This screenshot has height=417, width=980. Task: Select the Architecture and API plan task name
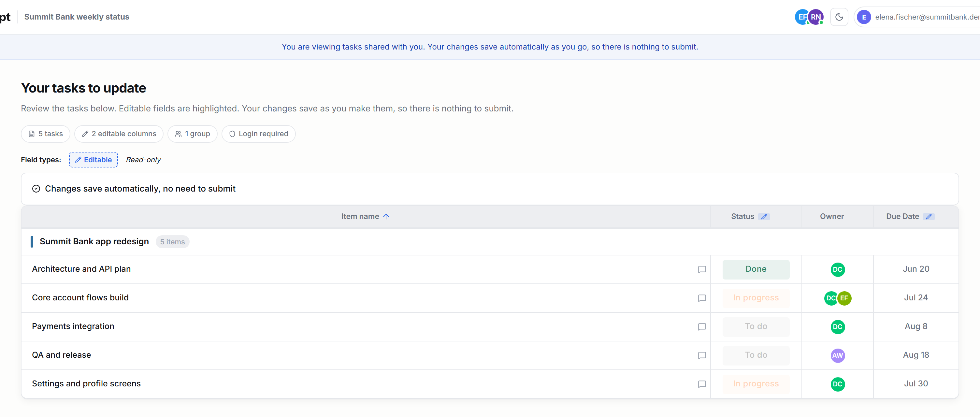click(x=81, y=269)
